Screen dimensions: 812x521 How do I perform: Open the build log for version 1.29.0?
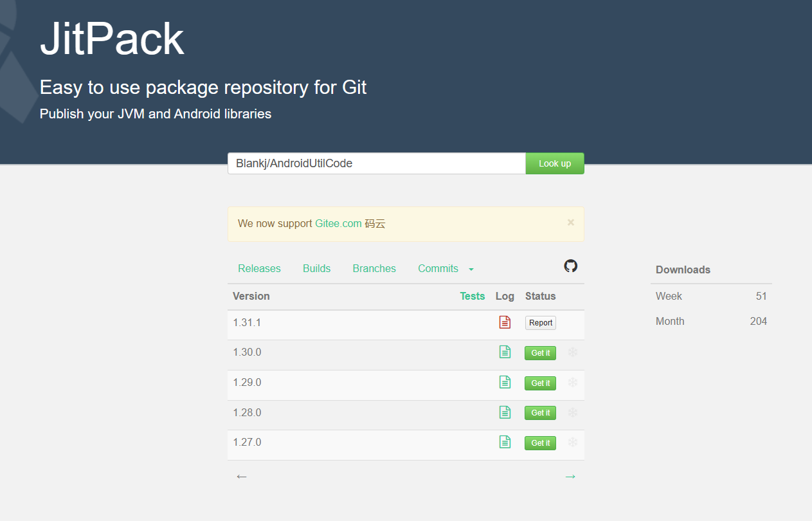(x=505, y=382)
